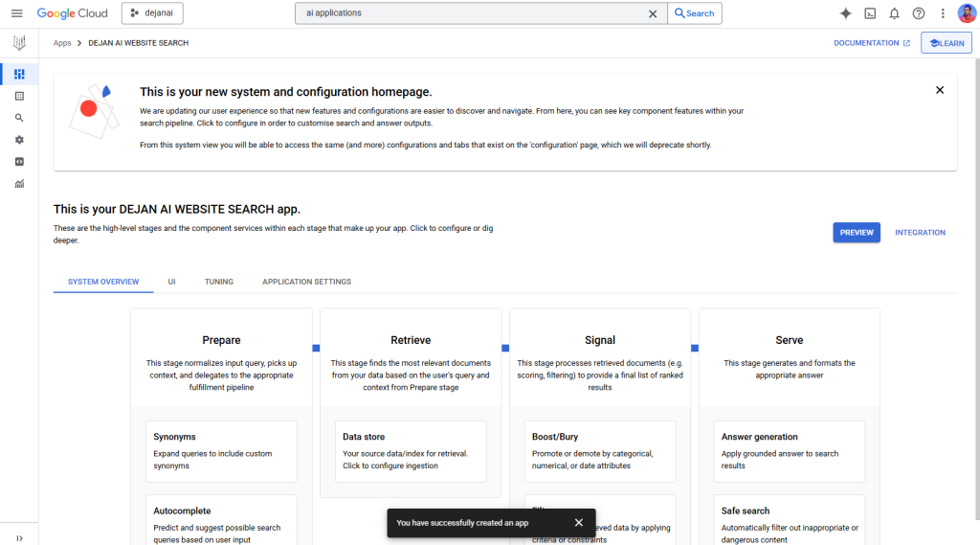Open the analytics chart icon in sidebar
The width and height of the screenshot is (980, 545).
tap(19, 184)
